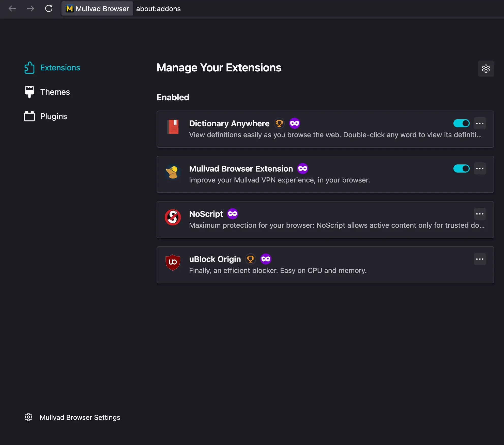Click the private browsing badge on Mullvad Browser Extension
Screen dimensions: 504x445
pyautogui.click(x=303, y=169)
